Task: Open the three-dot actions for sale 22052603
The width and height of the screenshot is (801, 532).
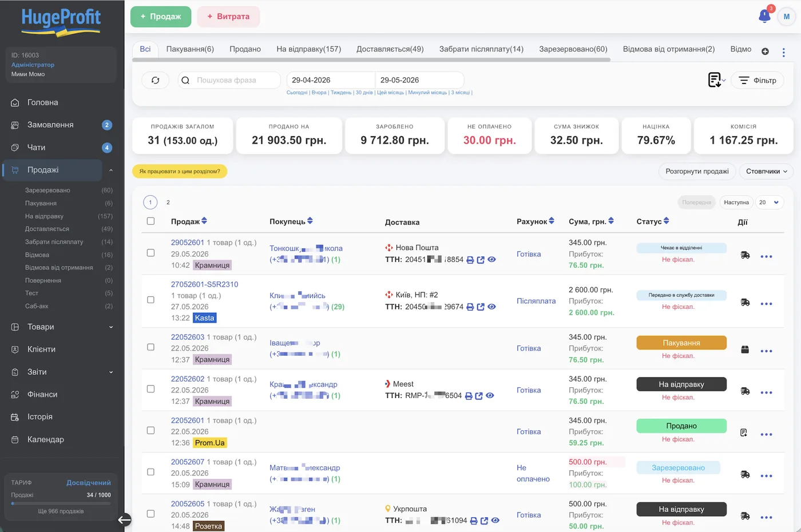Action: (766, 351)
